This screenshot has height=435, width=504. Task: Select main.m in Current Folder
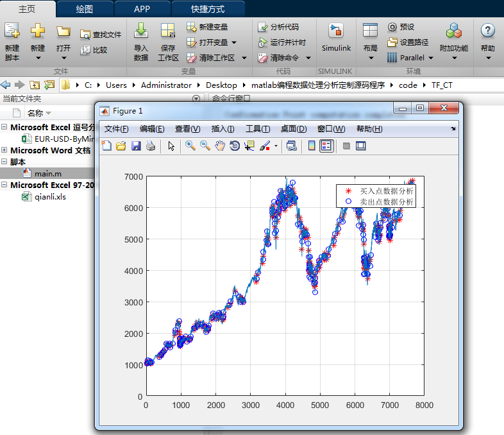(47, 174)
